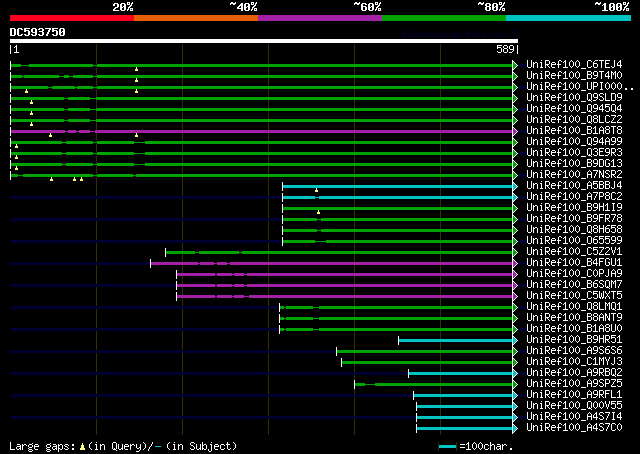The height and width of the screenshot is (454, 640).
Task: Click the green ~80% identity color segment
Action: (444, 18)
